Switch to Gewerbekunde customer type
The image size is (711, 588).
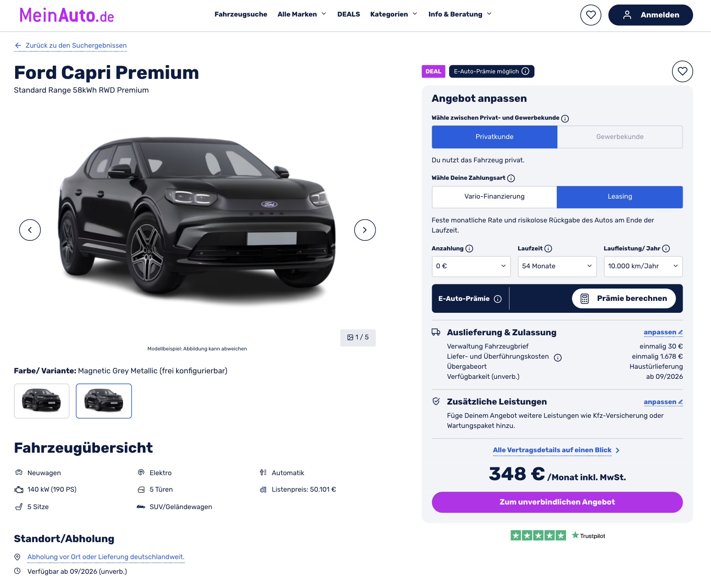(x=620, y=137)
